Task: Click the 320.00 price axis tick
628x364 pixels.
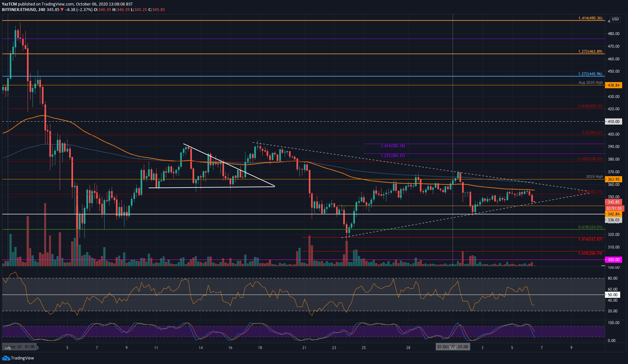Action: coord(613,235)
